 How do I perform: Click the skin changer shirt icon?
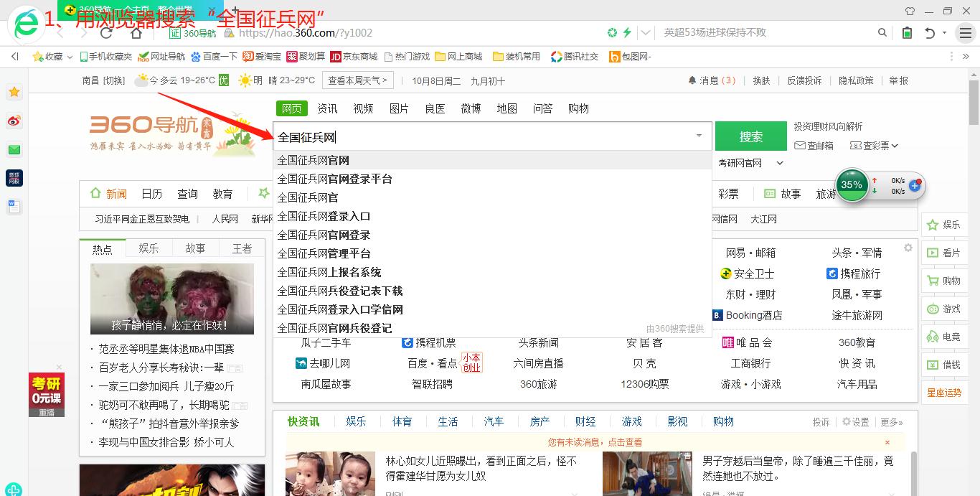910,11
